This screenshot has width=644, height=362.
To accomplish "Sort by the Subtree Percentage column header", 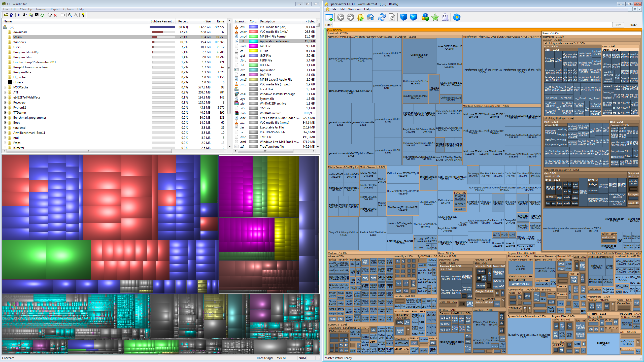I will [162, 21].
